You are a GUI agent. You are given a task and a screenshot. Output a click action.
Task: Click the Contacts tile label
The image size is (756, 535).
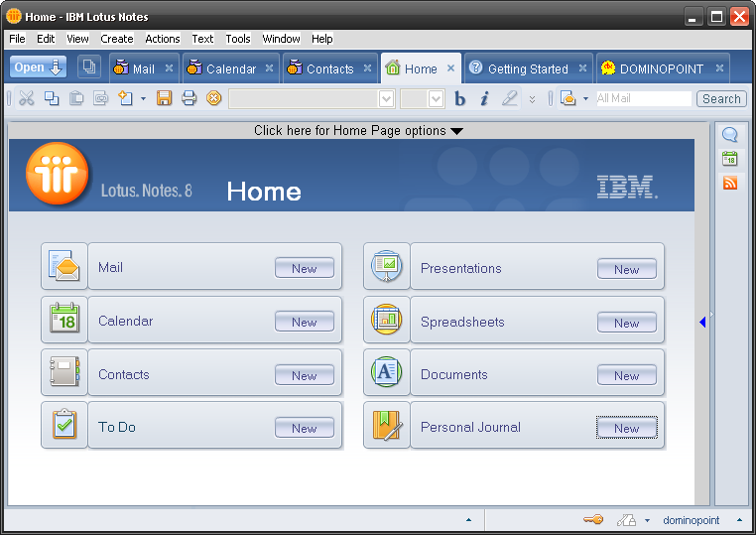(124, 374)
